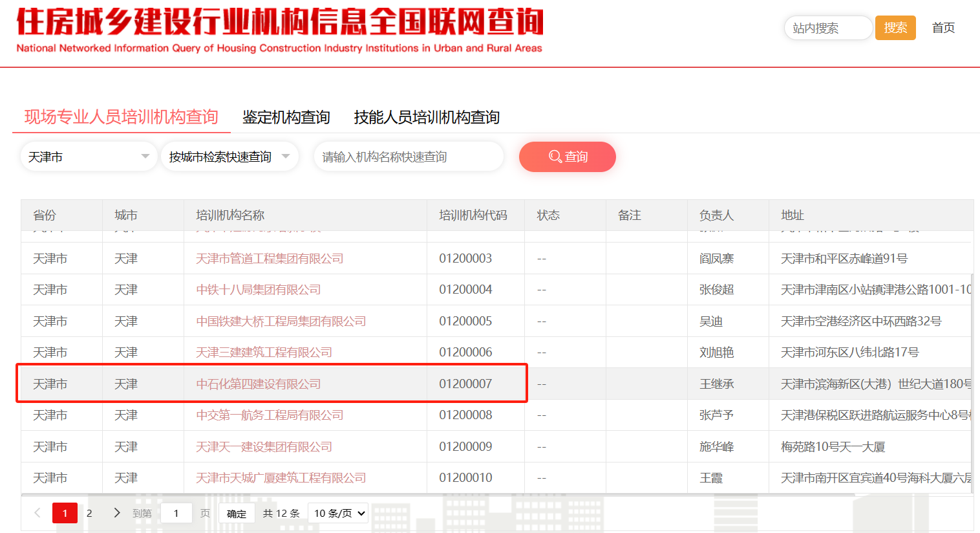Click the next page arrow in pagination
980x533 pixels.
(x=117, y=513)
